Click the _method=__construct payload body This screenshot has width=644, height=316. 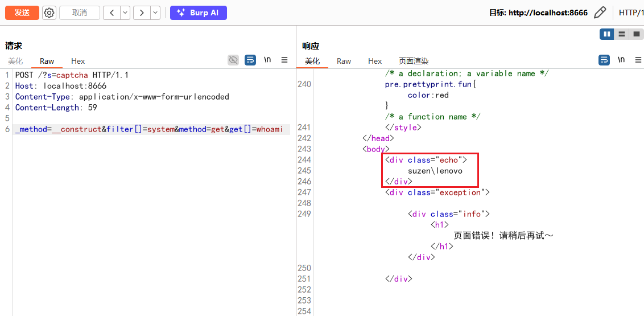(149, 129)
